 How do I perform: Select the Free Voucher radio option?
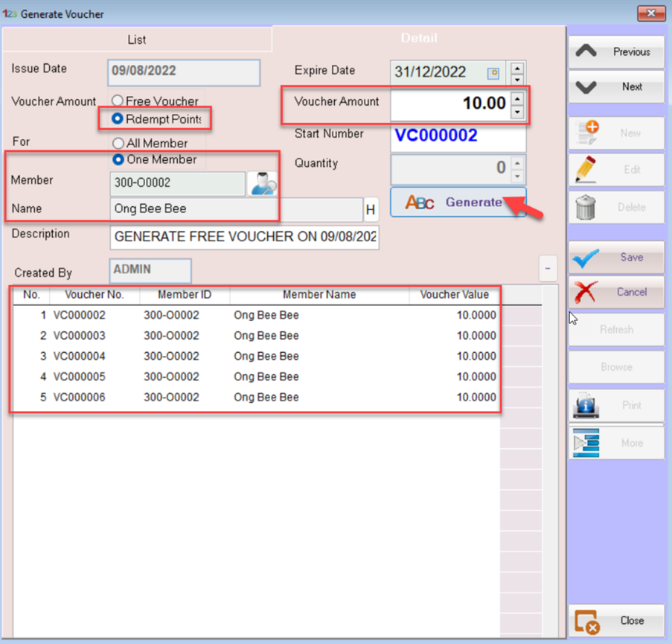[x=118, y=101]
